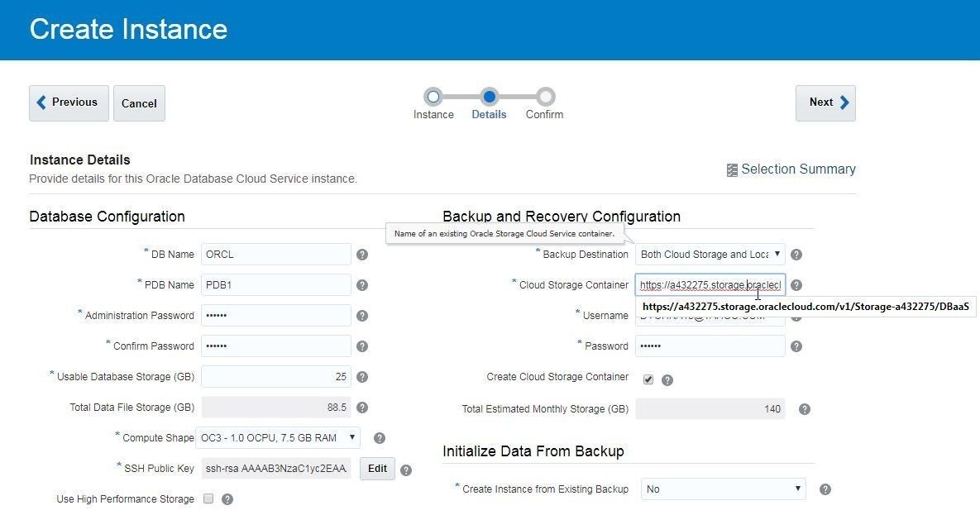The width and height of the screenshot is (980, 515).
Task: Open help for Total Data File Storage
Action: (x=362, y=408)
